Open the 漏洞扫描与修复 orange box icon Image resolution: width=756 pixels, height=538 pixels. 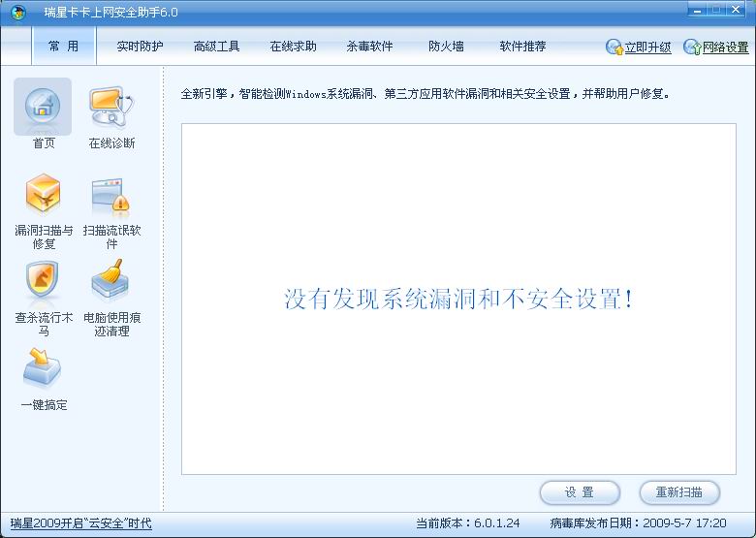pyautogui.click(x=44, y=194)
